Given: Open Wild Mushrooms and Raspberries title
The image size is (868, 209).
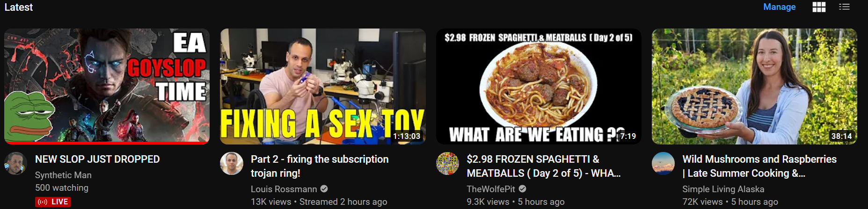Looking at the screenshot, I should click(x=759, y=166).
